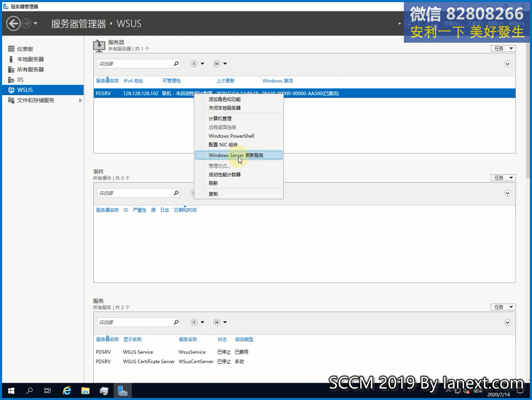Open the Windows Start menu

[11, 391]
